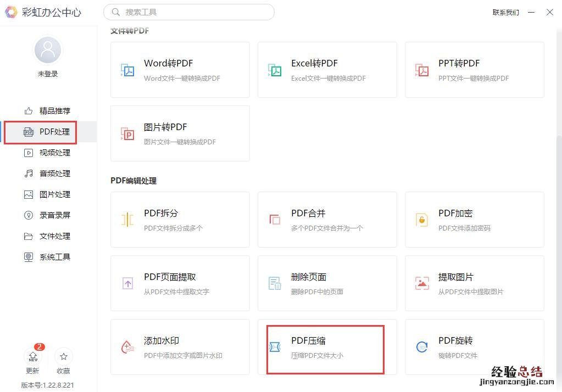
Task: Click the 图片转PDF image icon
Action: pyautogui.click(x=127, y=133)
